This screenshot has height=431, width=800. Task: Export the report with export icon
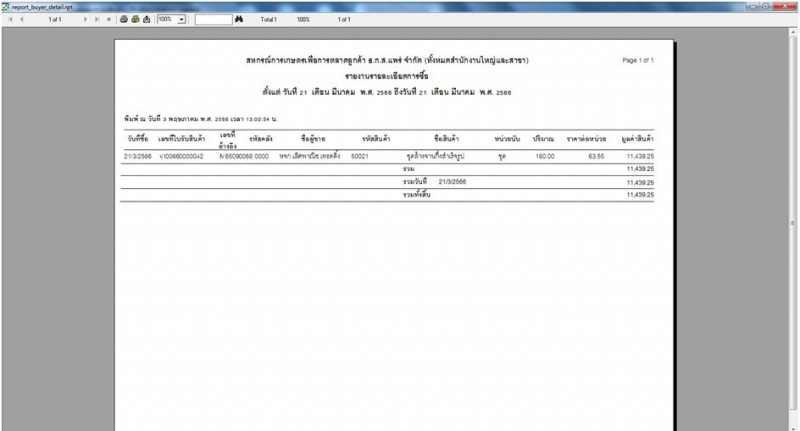(x=146, y=19)
